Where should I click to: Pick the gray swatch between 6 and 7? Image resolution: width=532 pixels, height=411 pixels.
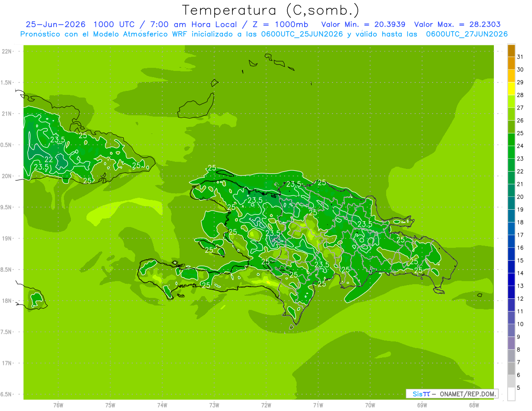point(511,368)
